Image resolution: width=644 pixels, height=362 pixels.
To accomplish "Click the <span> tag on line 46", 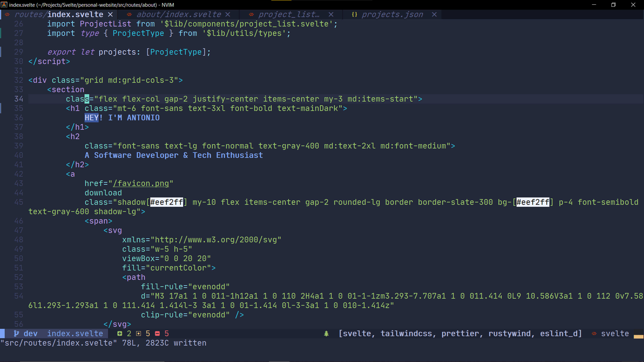I will tap(98, 221).
